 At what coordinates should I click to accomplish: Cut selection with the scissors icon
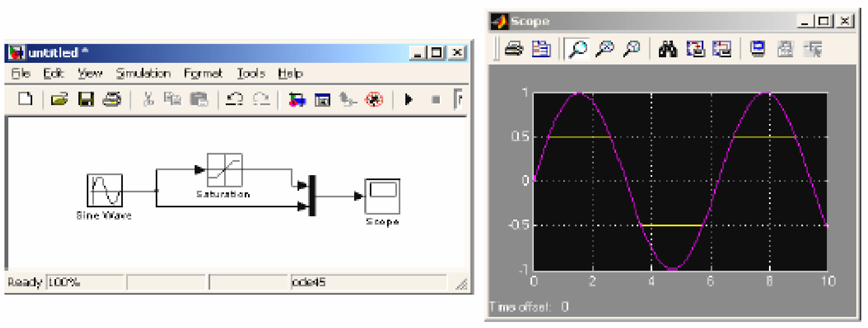pyautogui.click(x=148, y=100)
